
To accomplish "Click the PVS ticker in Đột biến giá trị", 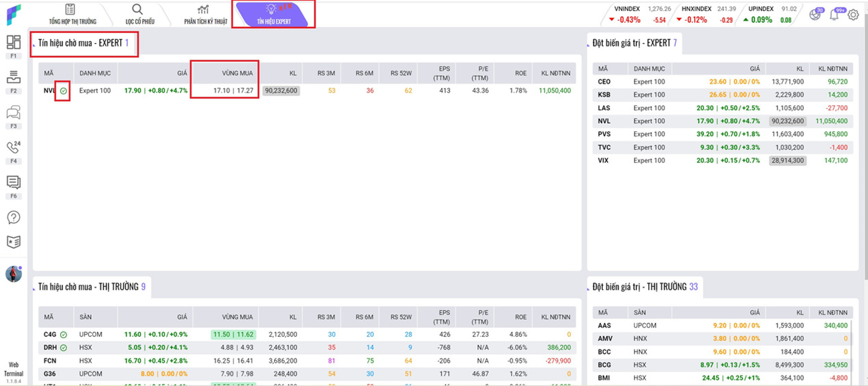I will (x=604, y=134).
